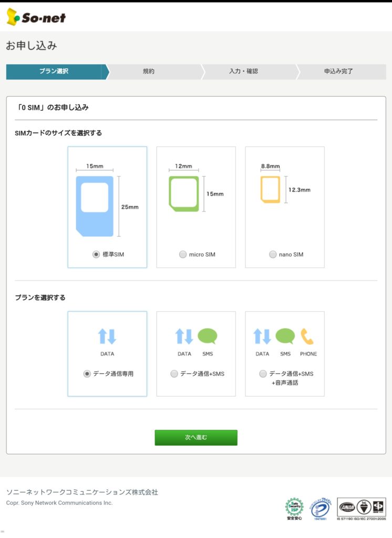
Task: Choose the データ通信+SMS+音声通話 radio button
Action: click(x=263, y=374)
